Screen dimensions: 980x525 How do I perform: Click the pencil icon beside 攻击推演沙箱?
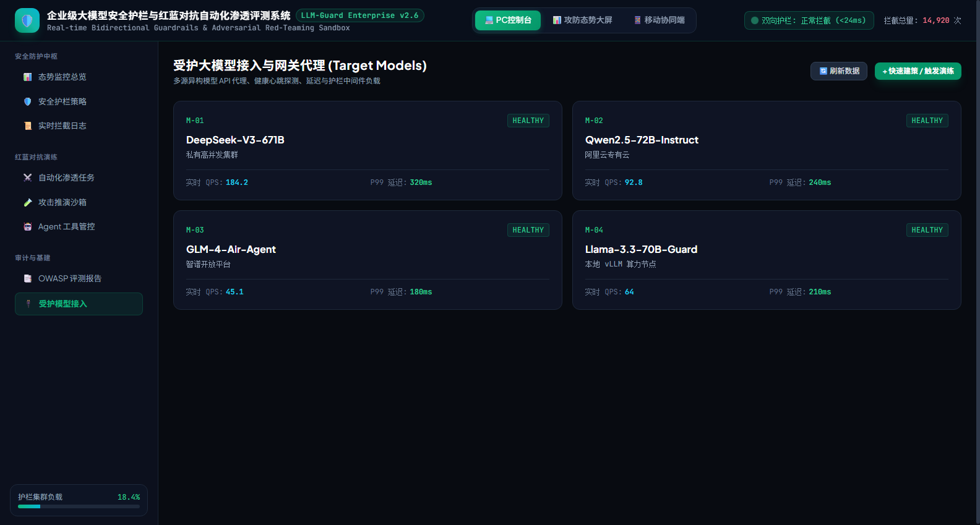coord(28,202)
